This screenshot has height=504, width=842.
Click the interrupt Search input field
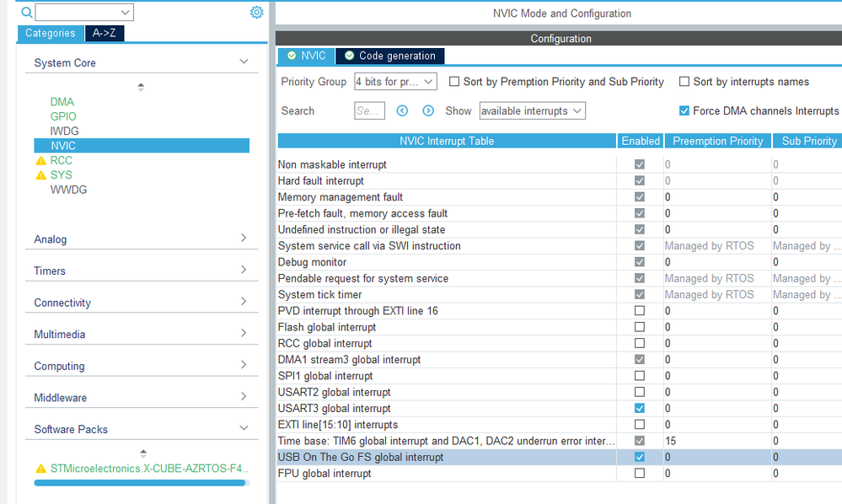point(369,110)
